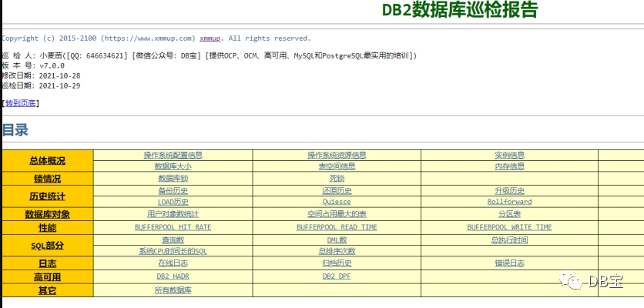Viewport: 644px width, 308px height.
Task: Select SQL部分 category heading
Action: coord(47,246)
